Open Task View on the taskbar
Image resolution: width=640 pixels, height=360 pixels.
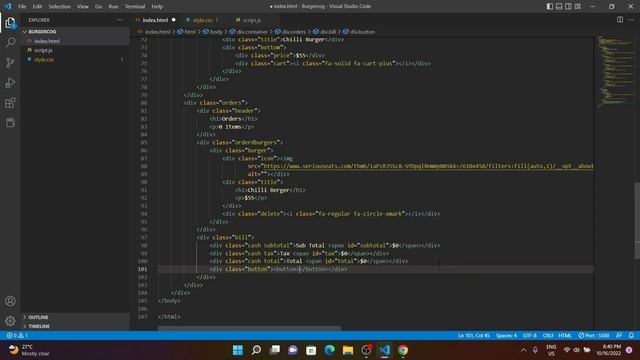[275, 350]
